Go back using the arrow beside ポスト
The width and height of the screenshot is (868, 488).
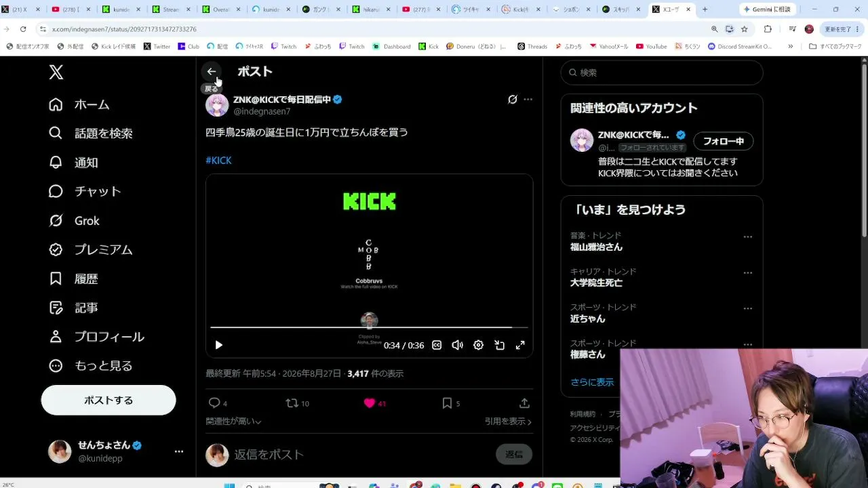click(x=212, y=71)
